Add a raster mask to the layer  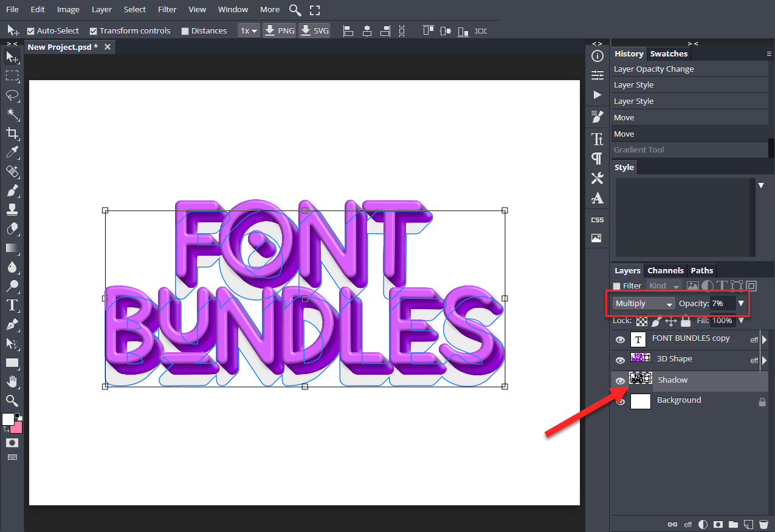(x=718, y=524)
